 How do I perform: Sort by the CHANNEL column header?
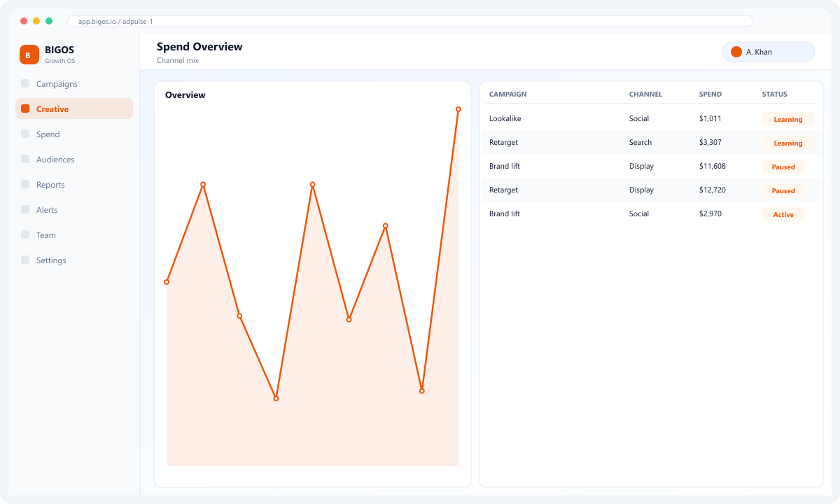click(x=645, y=94)
